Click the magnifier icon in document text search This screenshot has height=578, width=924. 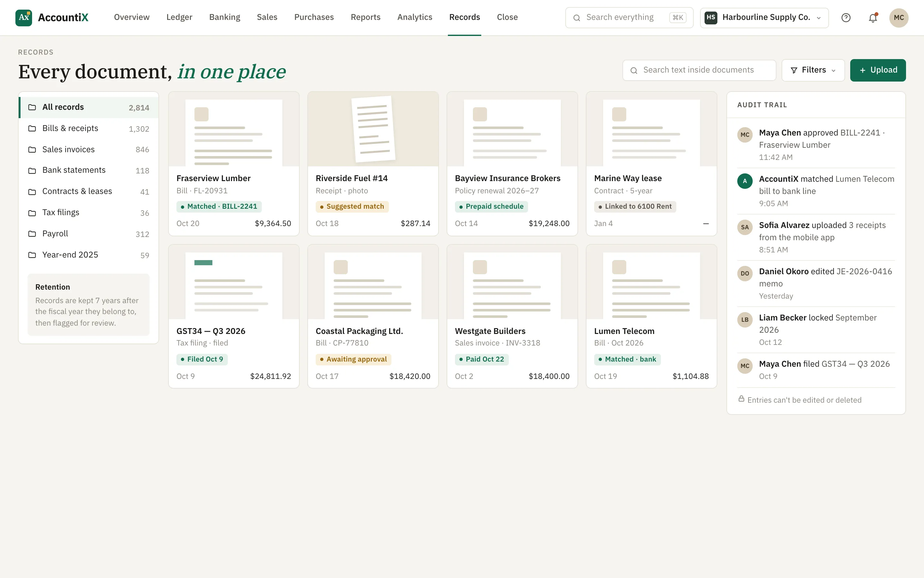coord(634,70)
